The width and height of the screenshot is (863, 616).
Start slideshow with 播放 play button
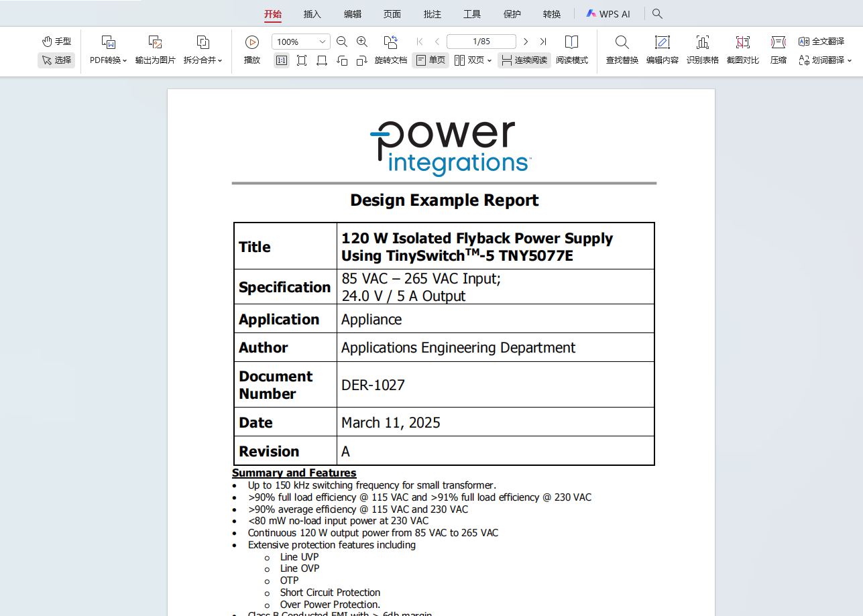click(x=252, y=50)
